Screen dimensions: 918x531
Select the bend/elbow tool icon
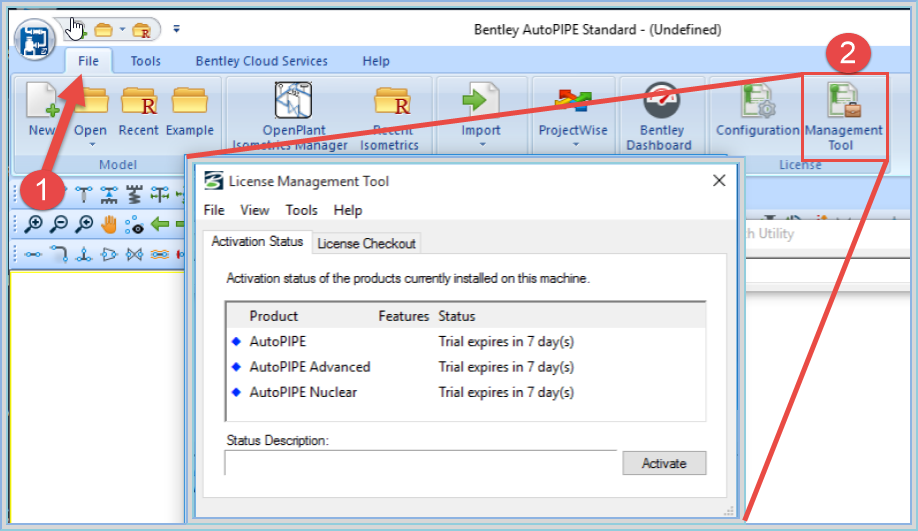[x=59, y=254]
